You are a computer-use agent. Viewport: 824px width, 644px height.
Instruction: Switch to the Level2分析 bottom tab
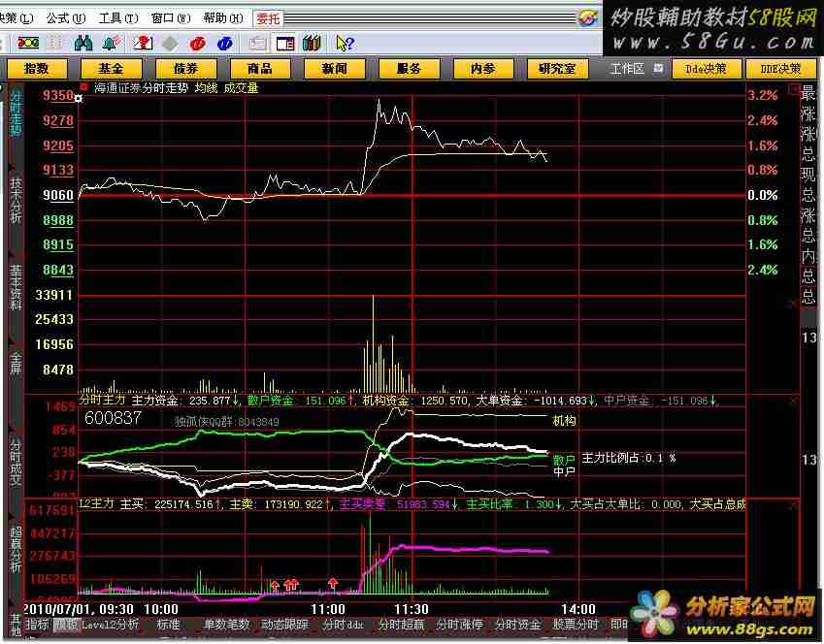(110, 624)
